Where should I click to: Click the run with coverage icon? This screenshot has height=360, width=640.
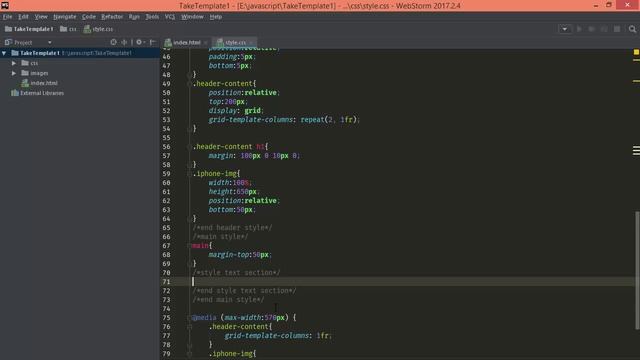pyautogui.click(x=604, y=29)
